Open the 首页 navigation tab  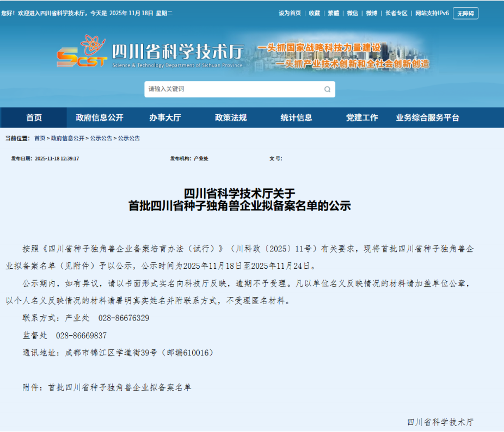(x=34, y=118)
